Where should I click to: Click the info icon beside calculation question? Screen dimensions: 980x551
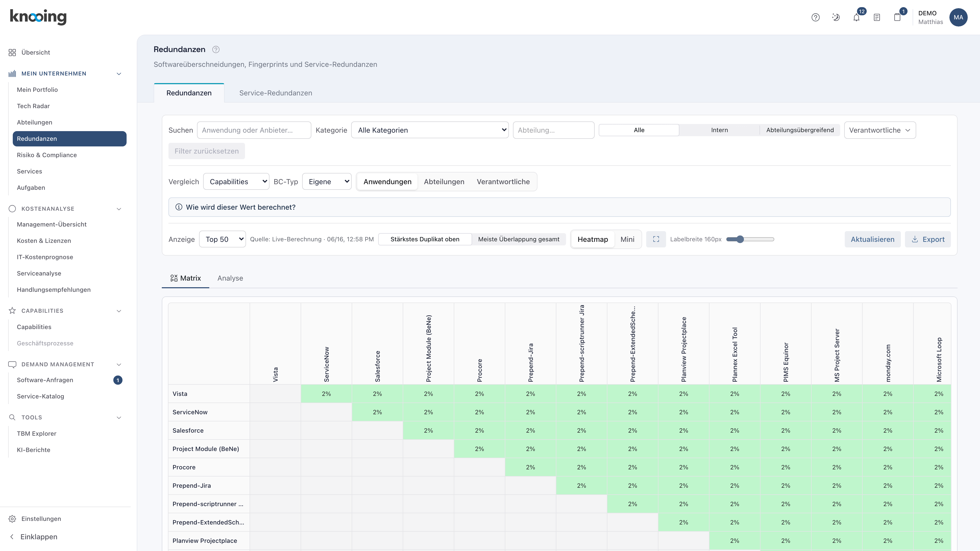179,207
